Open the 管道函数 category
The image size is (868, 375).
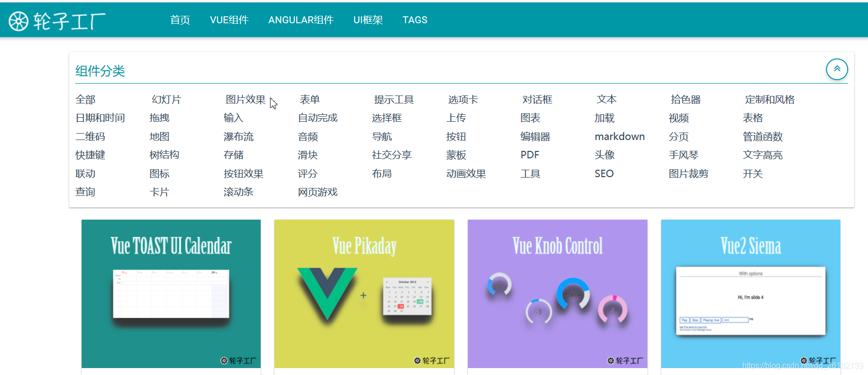point(763,137)
